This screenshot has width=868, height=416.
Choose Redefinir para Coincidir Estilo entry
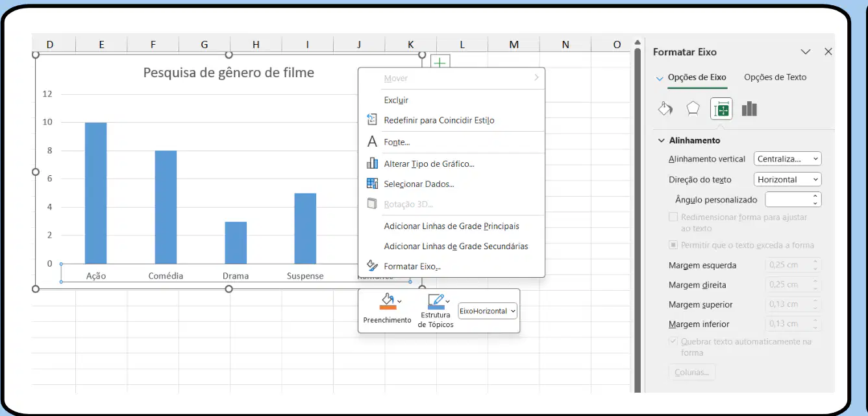point(439,120)
